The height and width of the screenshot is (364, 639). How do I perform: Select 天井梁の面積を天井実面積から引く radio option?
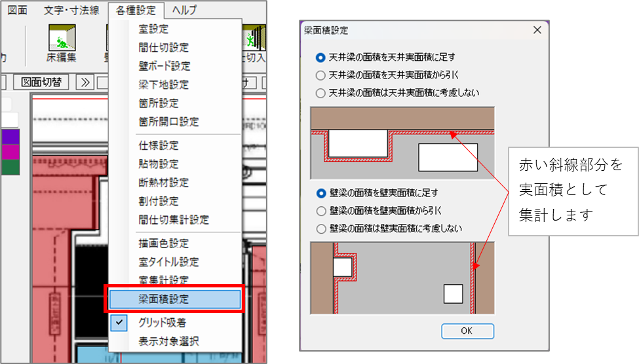(320, 75)
